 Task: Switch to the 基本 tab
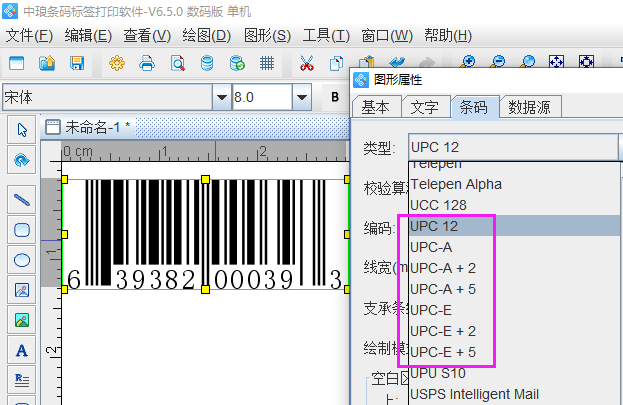375,107
